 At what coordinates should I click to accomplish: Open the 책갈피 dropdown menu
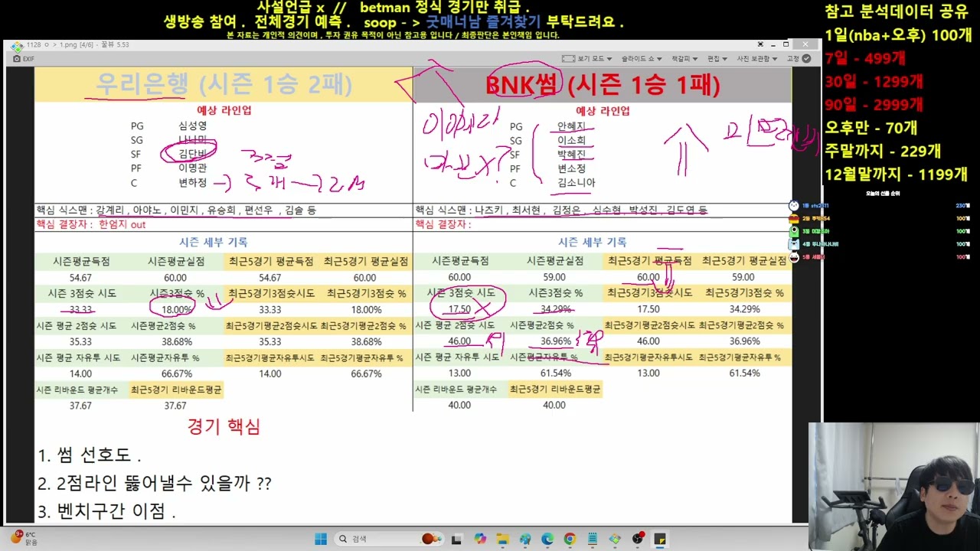click(x=684, y=58)
